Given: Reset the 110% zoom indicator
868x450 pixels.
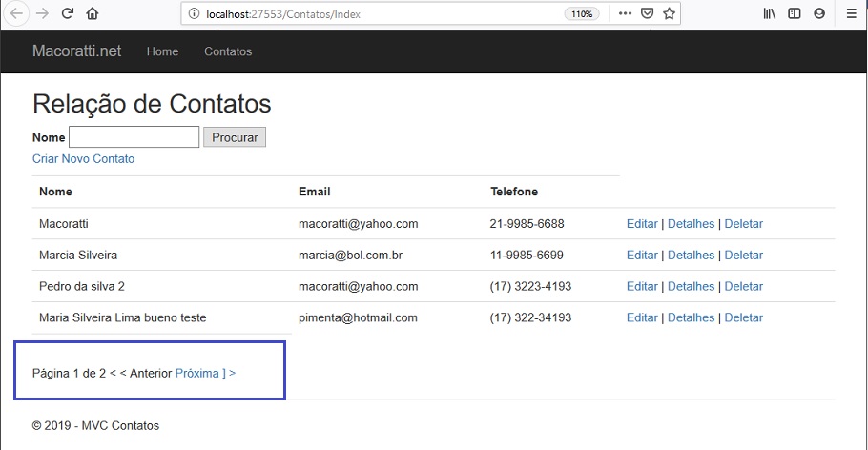Looking at the screenshot, I should [582, 14].
